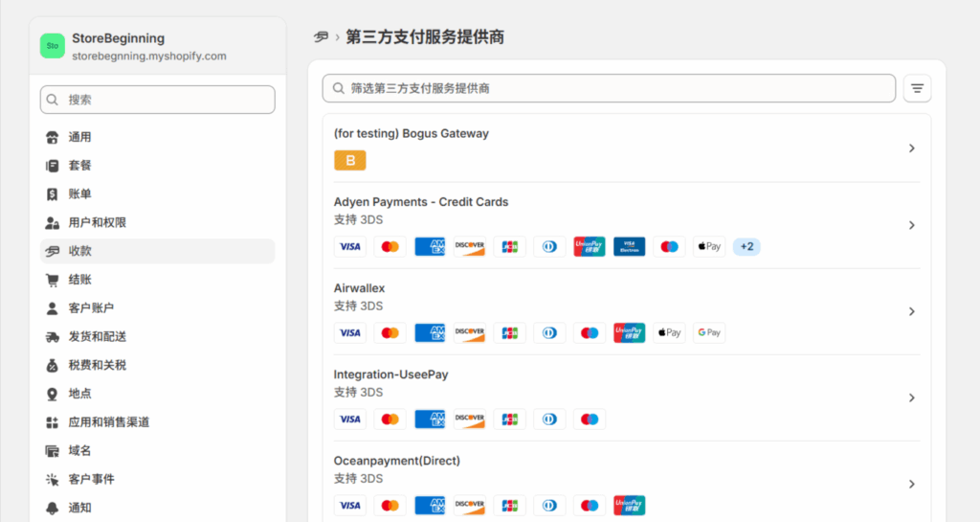980x522 pixels.
Task: Click the filter sort icon button
Action: click(x=917, y=88)
